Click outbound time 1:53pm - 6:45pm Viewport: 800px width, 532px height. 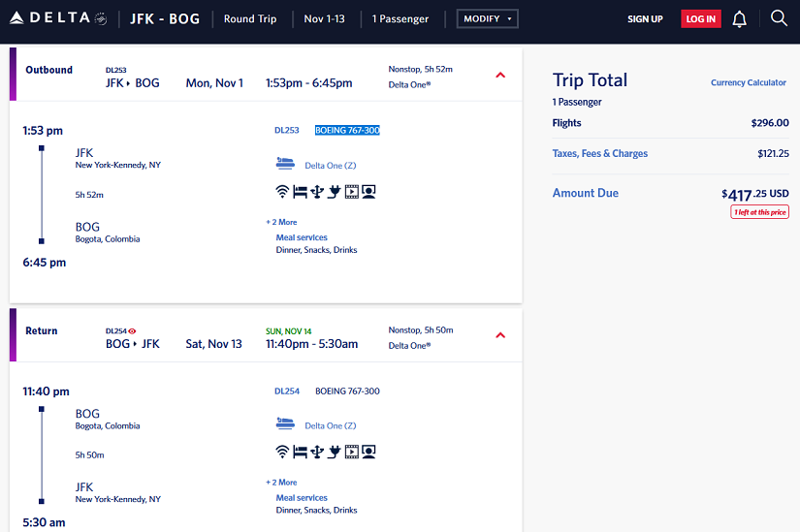pos(308,83)
